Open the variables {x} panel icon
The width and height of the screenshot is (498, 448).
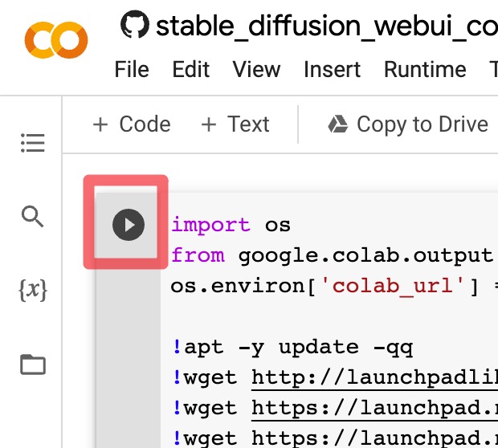tap(33, 290)
